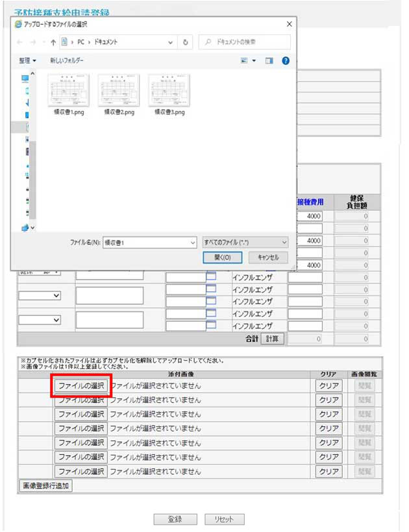Expand view options dropdown arrow

point(254,60)
